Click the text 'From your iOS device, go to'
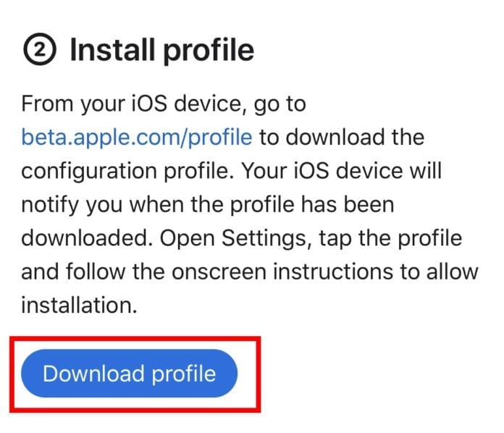 (163, 104)
